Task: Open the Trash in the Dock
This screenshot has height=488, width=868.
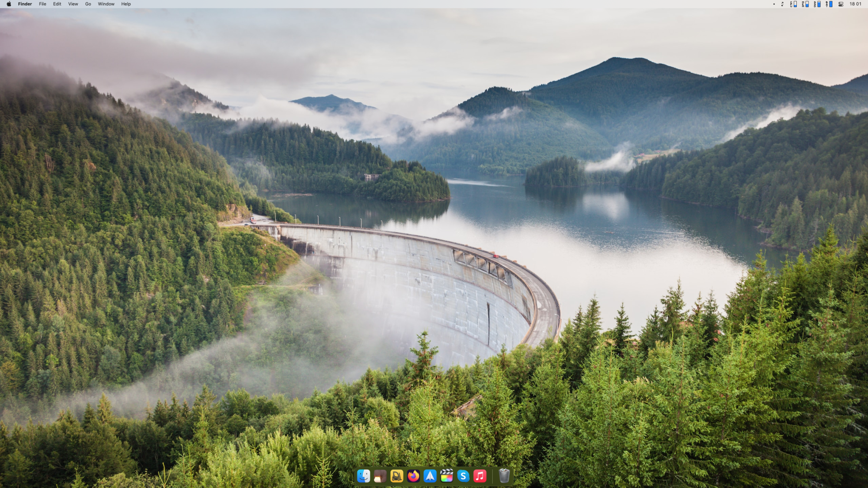Action: point(504,476)
